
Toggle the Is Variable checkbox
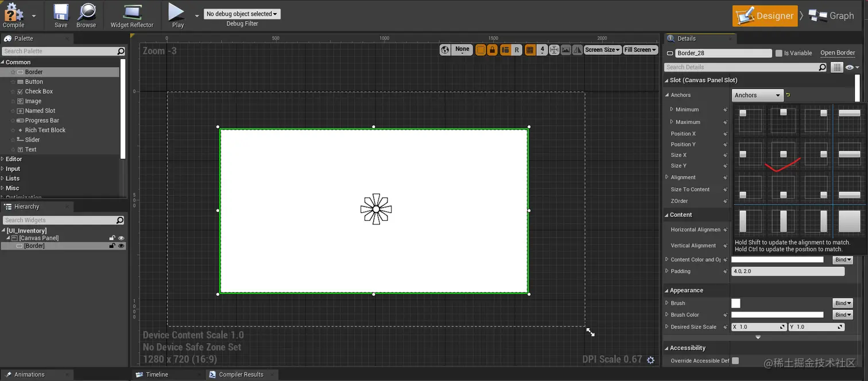779,53
